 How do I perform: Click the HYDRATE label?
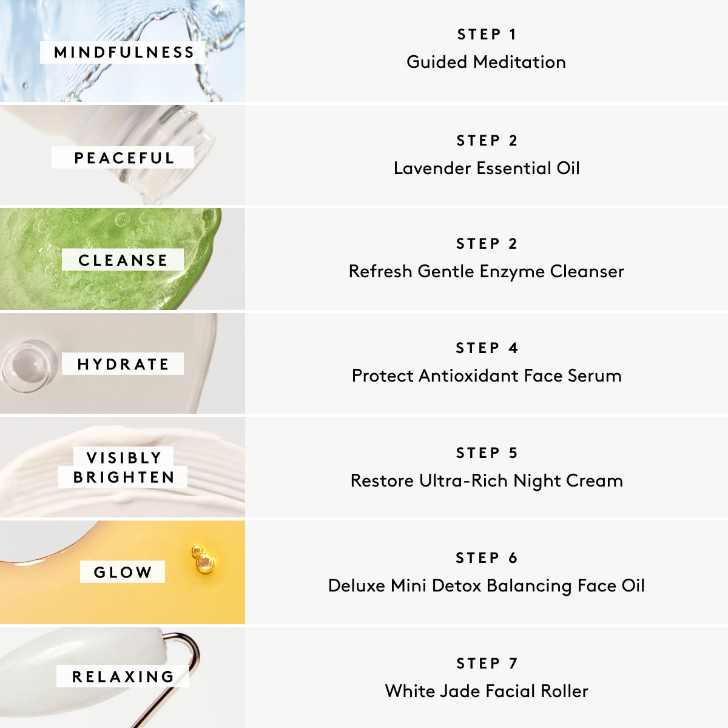pyautogui.click(x=123, y=364)
